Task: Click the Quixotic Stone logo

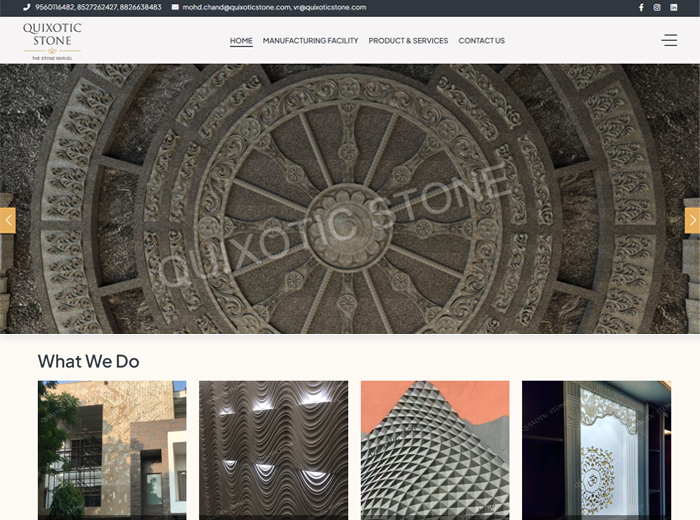Action: click(x=52, y=40)
